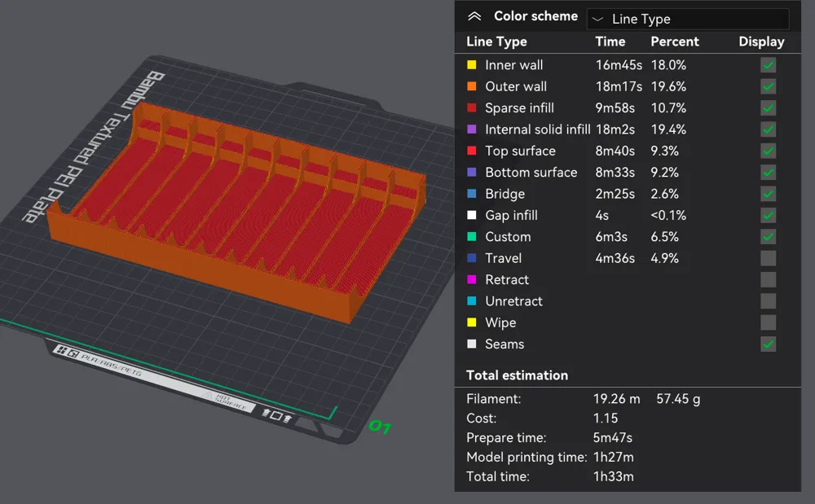
Task: Hide Bridge lines via checkbox
Action: pyautogui.click(x=769, y=194)
